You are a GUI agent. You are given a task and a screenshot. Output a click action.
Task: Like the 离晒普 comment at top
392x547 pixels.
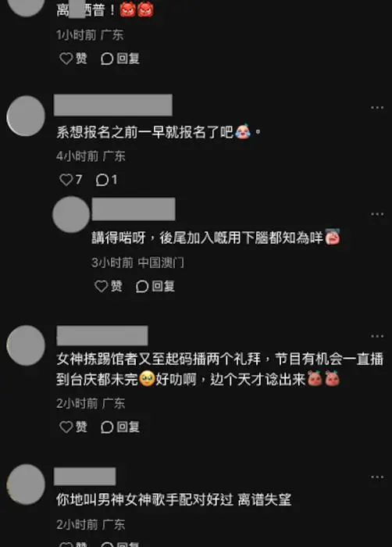click(73, 59)
